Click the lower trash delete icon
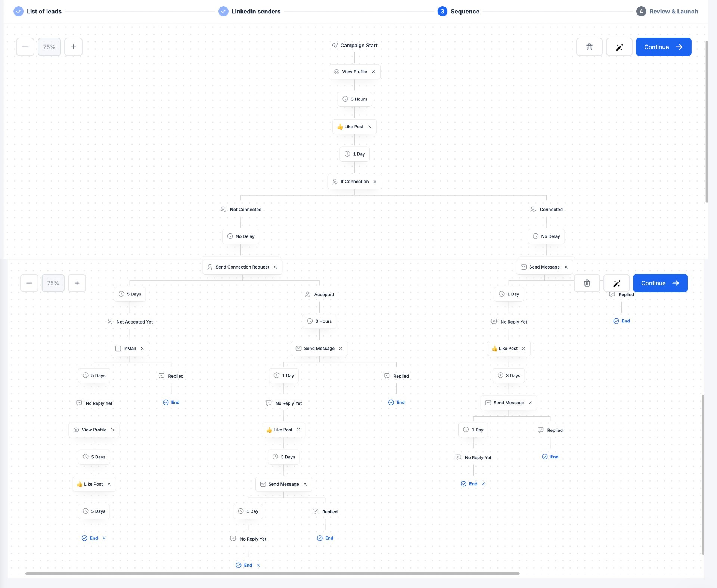Image resolution: width=717 pixels, height=588 pixels. [587, 283]
